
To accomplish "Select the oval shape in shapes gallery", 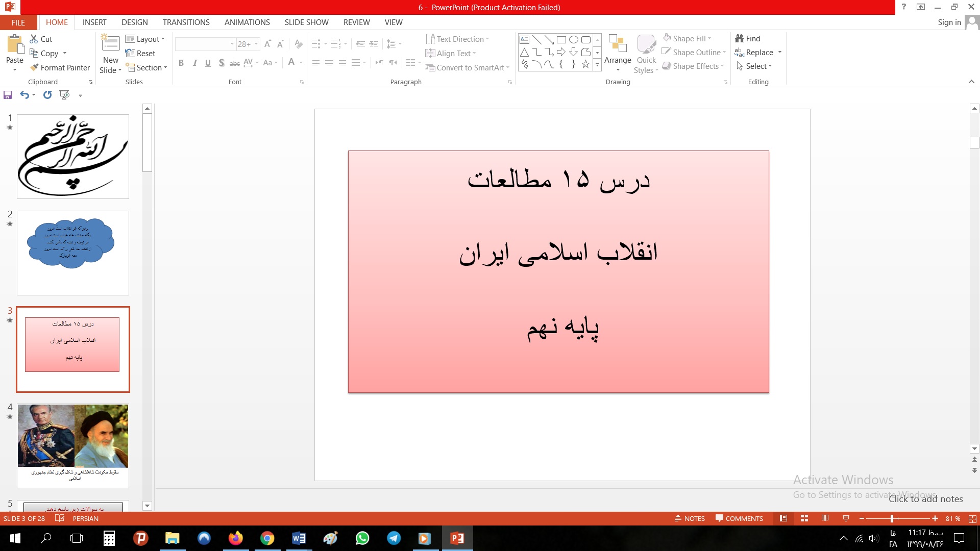I will [573, 39].
